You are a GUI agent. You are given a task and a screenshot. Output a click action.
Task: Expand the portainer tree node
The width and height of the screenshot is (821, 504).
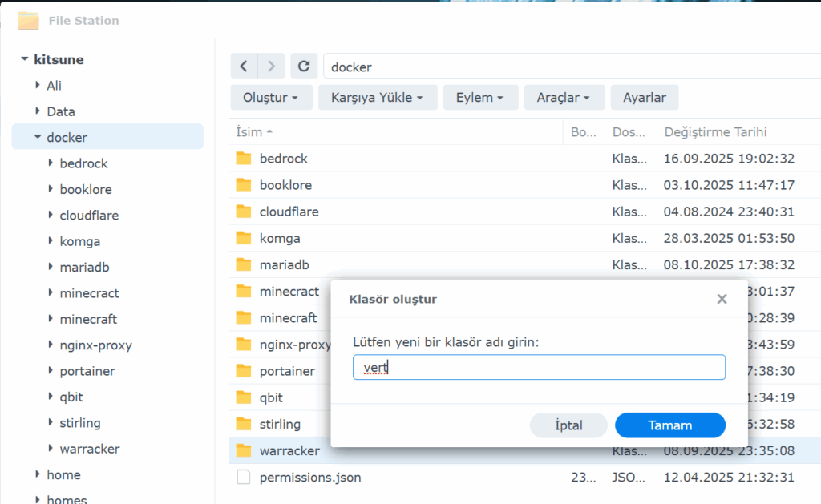51,371
